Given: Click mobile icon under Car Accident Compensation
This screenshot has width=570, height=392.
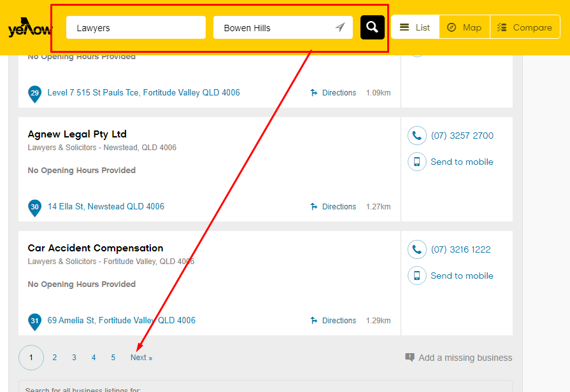Looking at the screenshot, I should click(x=417, y=276).
